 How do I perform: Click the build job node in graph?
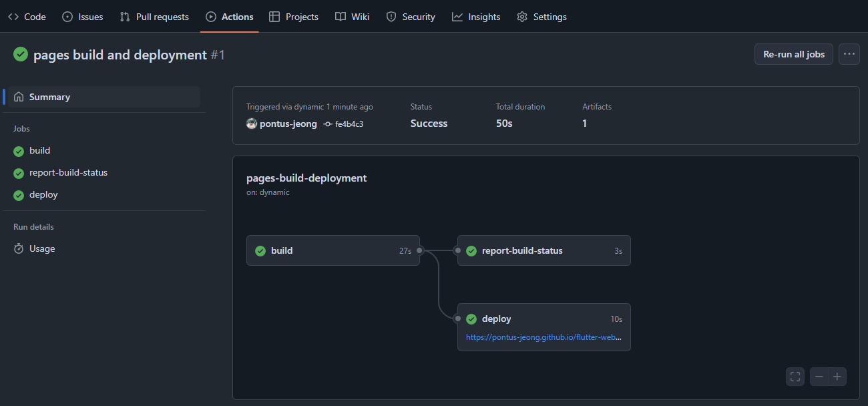[333, 250]
